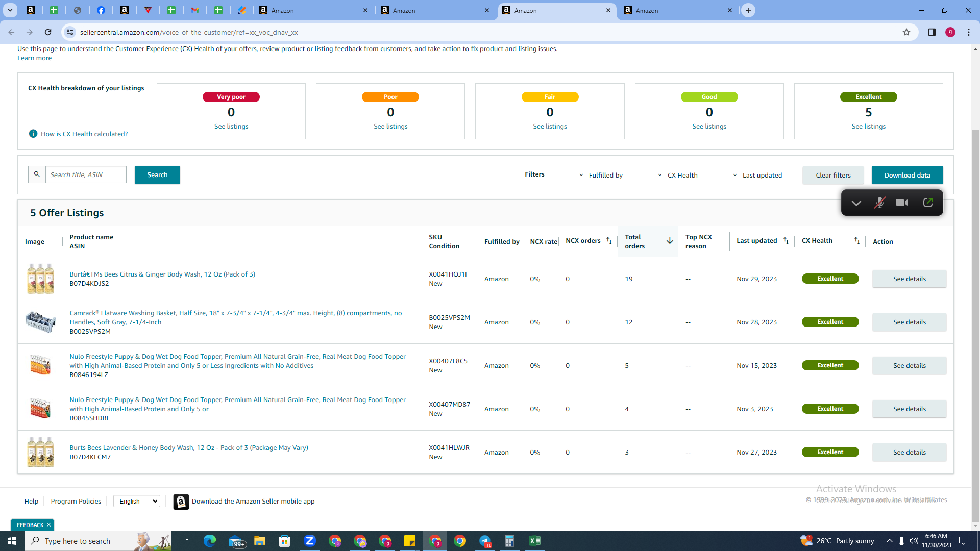Open the Microsoft Store taskbar icon

click(285, 541)
